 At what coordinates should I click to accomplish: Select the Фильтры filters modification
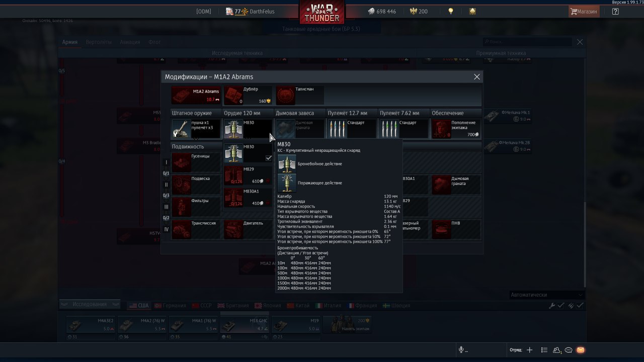(x=196, y=207)
